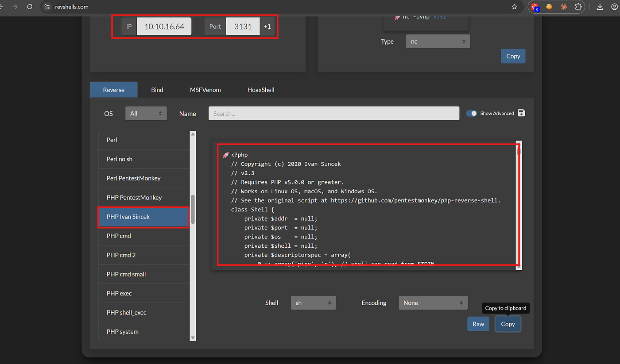
Task: Open the cookie extension icon
Action: click(549, 7)
